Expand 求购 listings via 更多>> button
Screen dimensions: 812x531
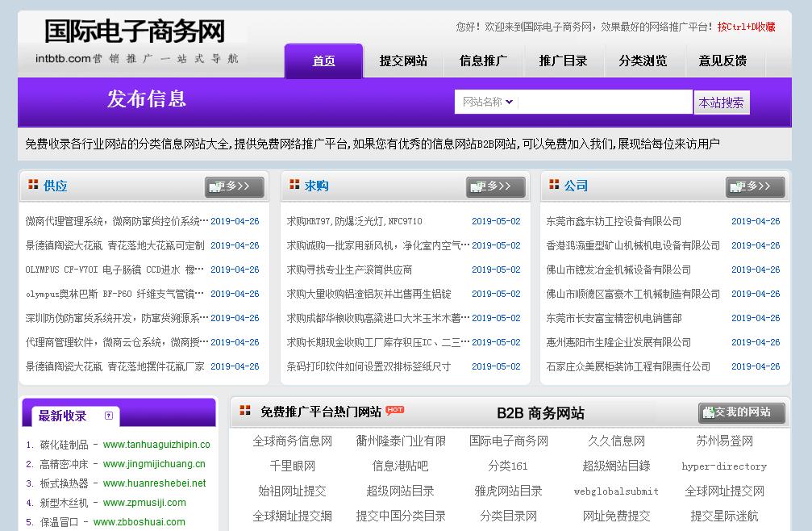click(495, 186)
